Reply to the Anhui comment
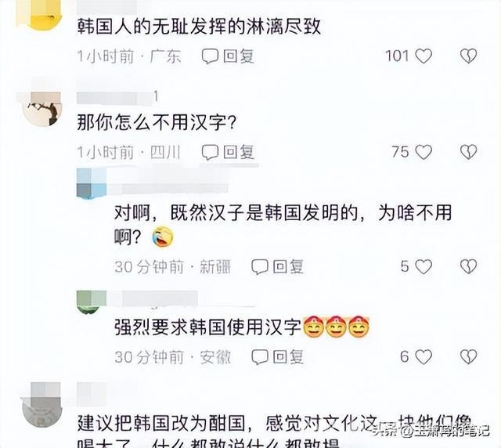Viewport: 501px width, 448px height. [277, 357]
